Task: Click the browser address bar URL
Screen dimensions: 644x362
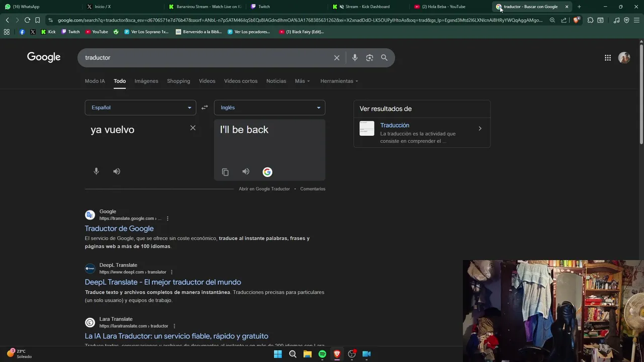Action: 300,20
